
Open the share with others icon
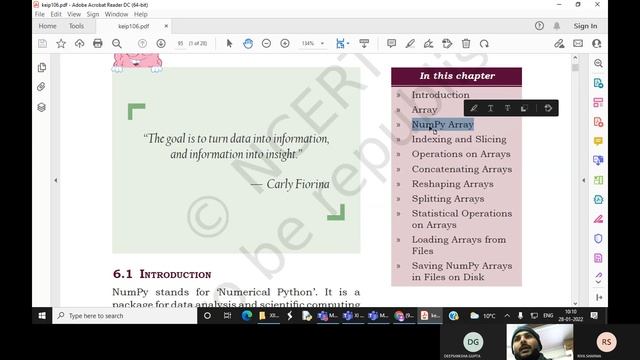596,43
